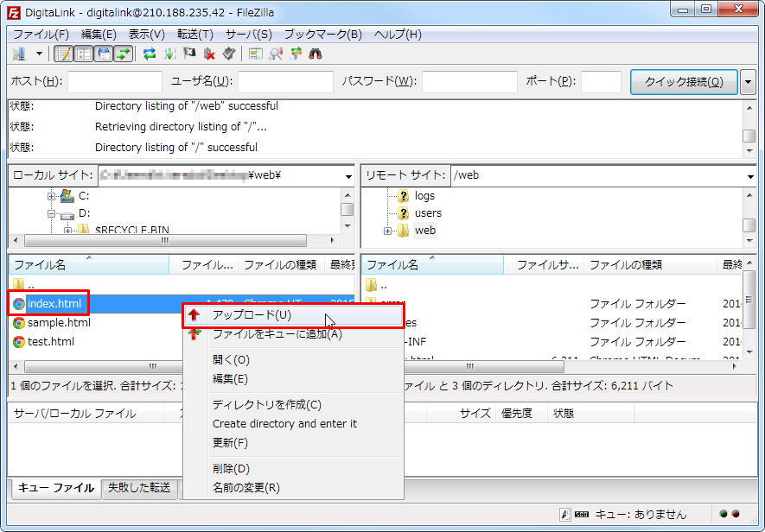Screen dimensions: 765x532
Task: Expand the C: drive tree node
Action: (51, 197)
